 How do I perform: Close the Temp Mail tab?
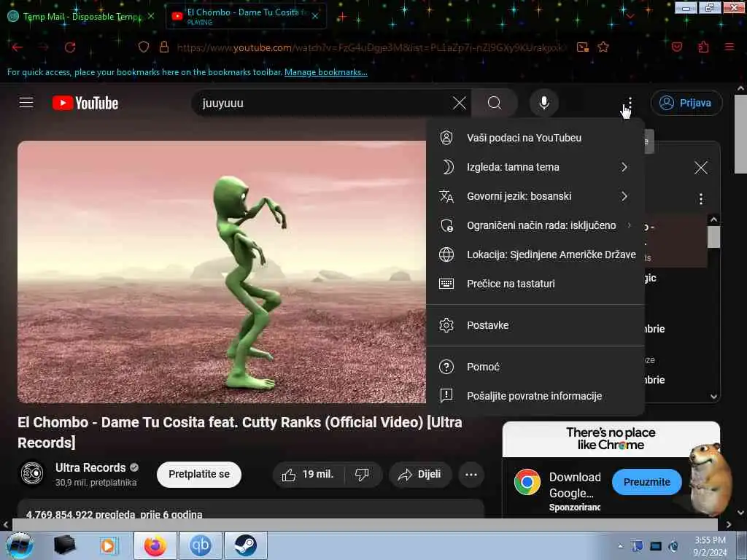[151, 16]
